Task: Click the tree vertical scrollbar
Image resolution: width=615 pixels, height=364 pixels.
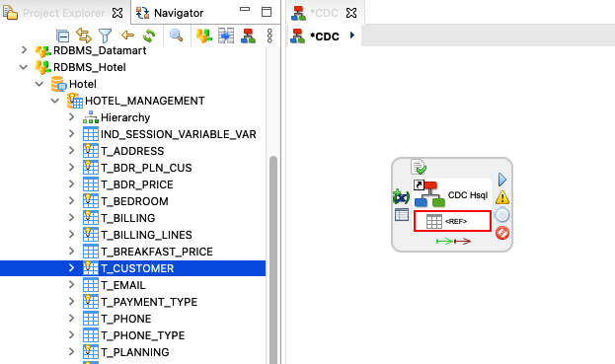Action: coord(273,258)
